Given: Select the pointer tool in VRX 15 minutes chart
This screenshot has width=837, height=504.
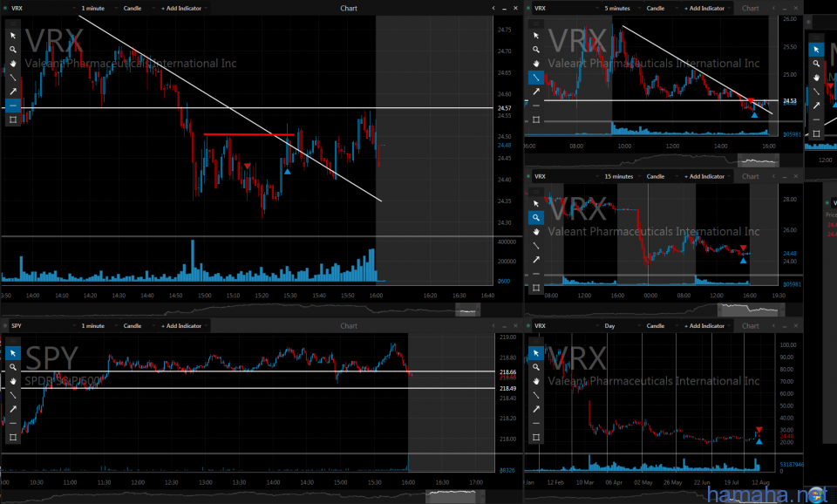Looking at the screenshot, I should tap(536, 203).
